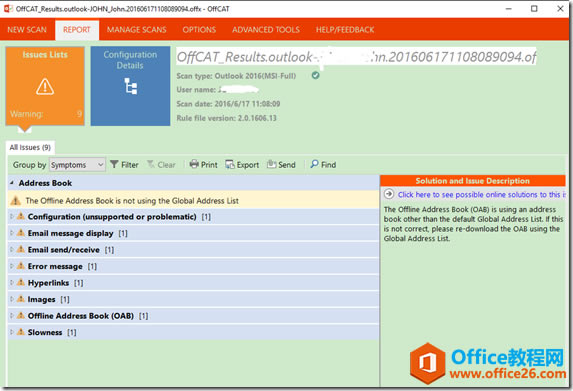Open the possible online solutions link
This screenshot has width=573, height=391.
pyautogui.click(x=481, y=194)
